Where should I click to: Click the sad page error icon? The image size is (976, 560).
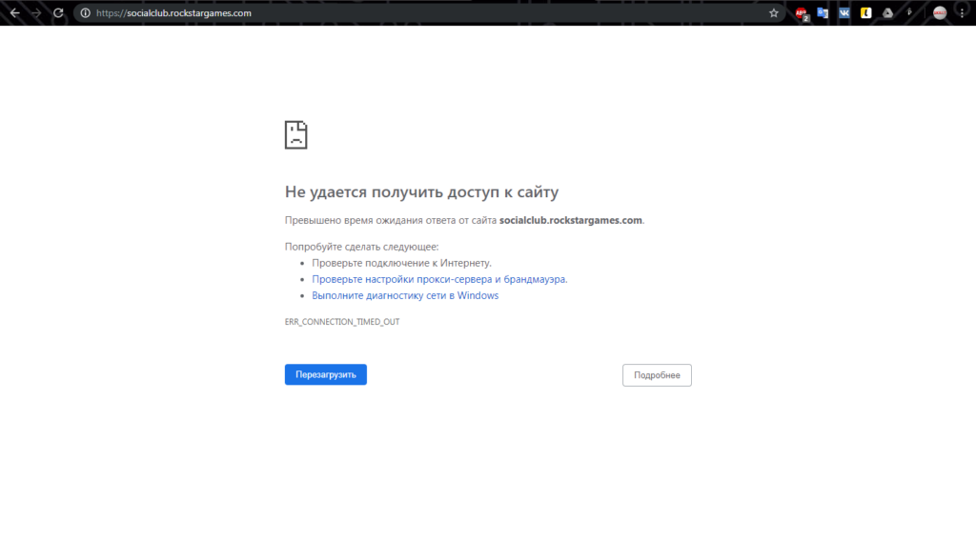(296, 134)
